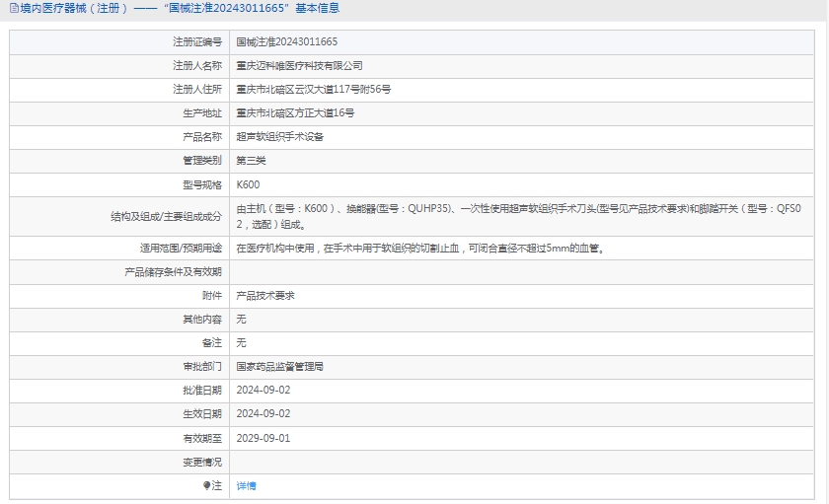This screenshot has width=829, height=504.
Task: Open the 详情 link in the last row
Action: point(246,485)
